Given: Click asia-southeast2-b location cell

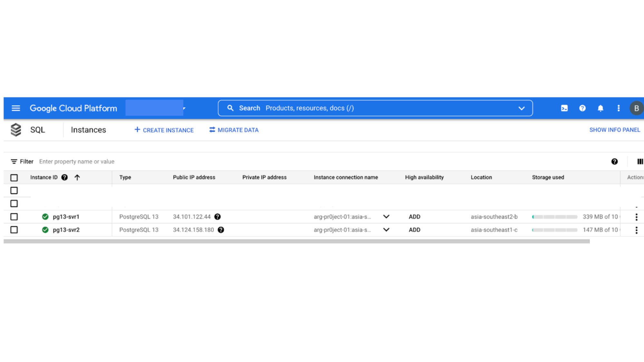Looking at the screenshot, I should 494,217.
